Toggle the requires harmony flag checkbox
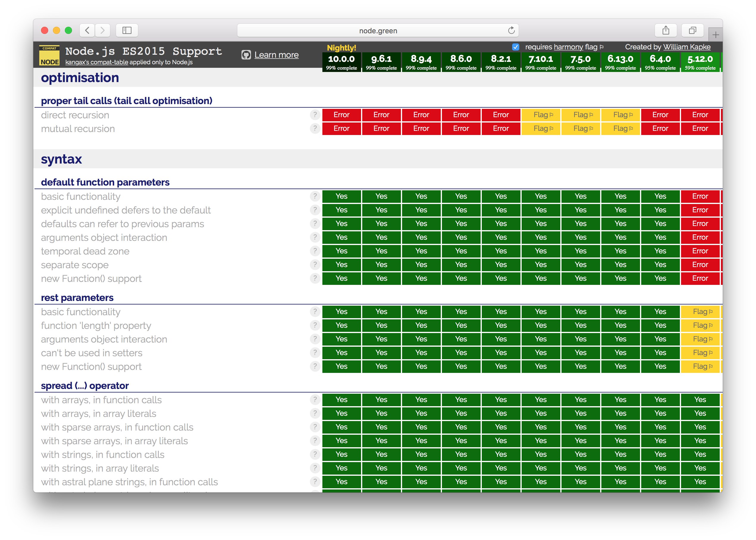Image resolution: width=756 pixels, height=540 pixels. pyautogui.click(x=515, y=47)
